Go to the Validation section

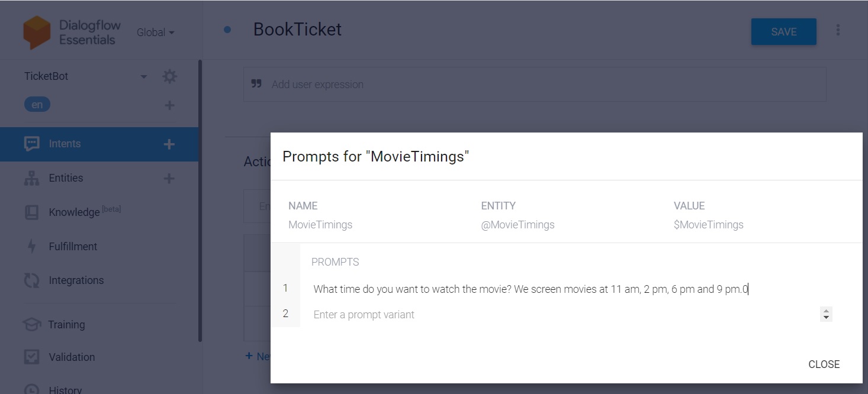71,357
